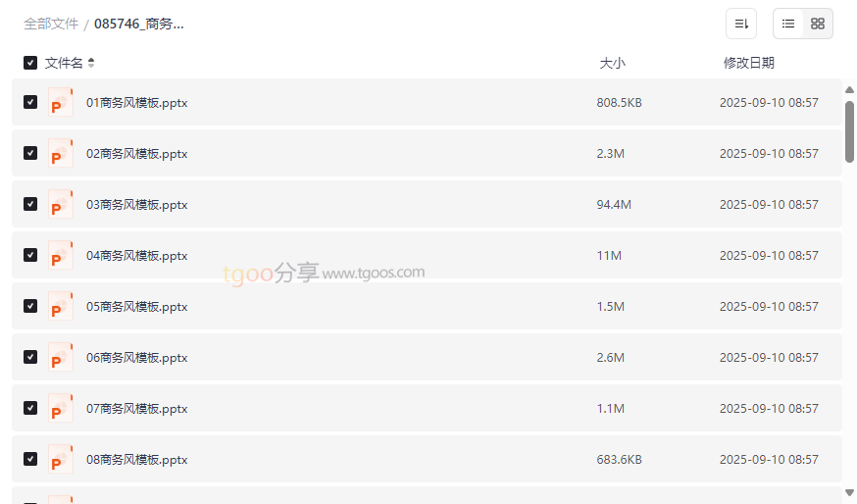Click the sort order icon button

pos(741,24)
